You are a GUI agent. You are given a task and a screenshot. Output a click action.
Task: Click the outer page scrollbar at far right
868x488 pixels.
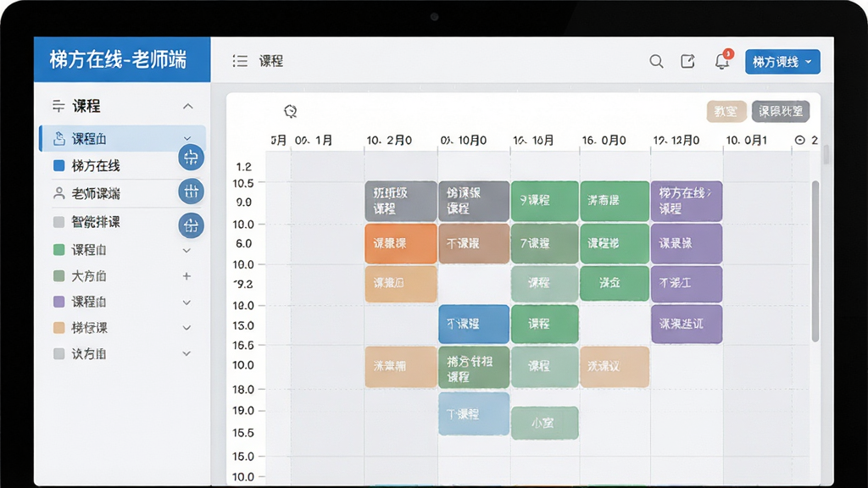826,155
